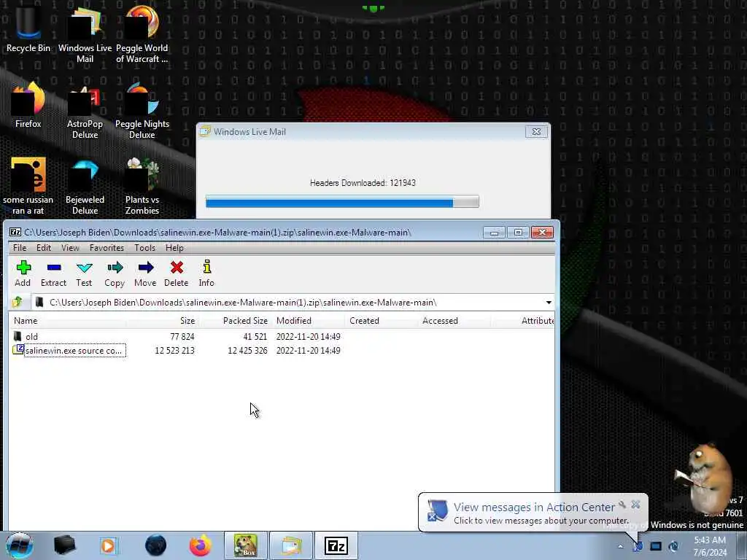Screen dimensions: 747x560
Task: Open AstroPop Deluxe desktop shortcut
Action: point(85,112)
